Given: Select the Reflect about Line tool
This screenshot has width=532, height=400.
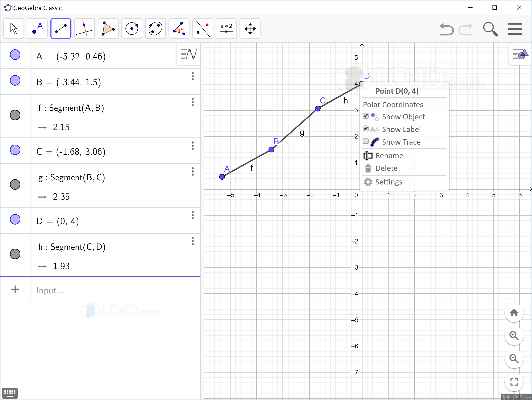Looking at the screenshot, I should click(203, 29).
